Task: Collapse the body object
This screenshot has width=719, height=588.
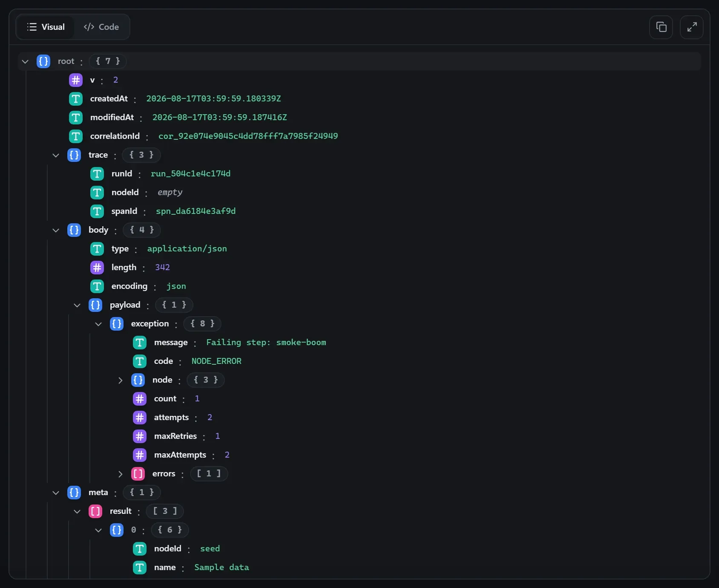Action: point(56,230)
